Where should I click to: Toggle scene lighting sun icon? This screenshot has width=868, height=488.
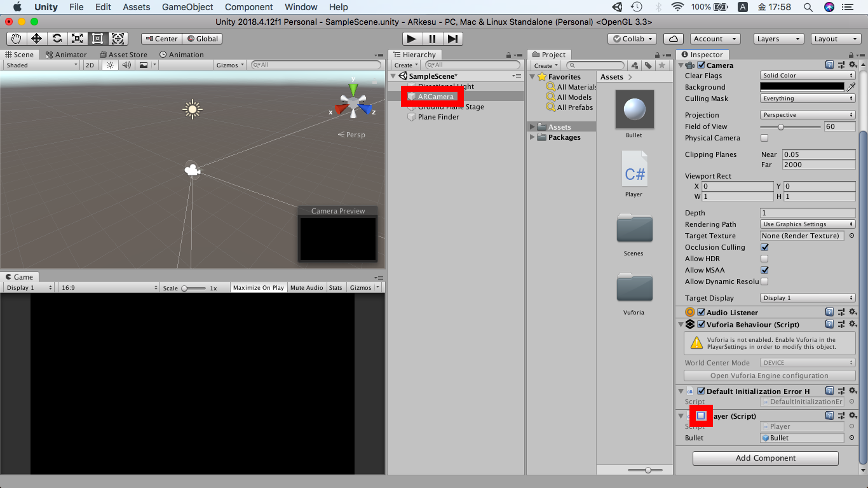click(x=111, y=65)
